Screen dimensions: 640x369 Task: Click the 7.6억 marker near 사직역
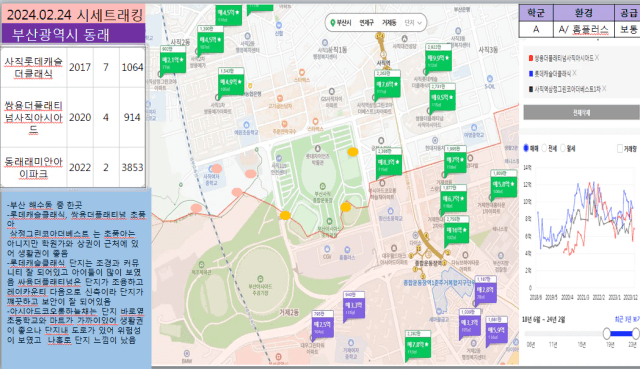387,84
